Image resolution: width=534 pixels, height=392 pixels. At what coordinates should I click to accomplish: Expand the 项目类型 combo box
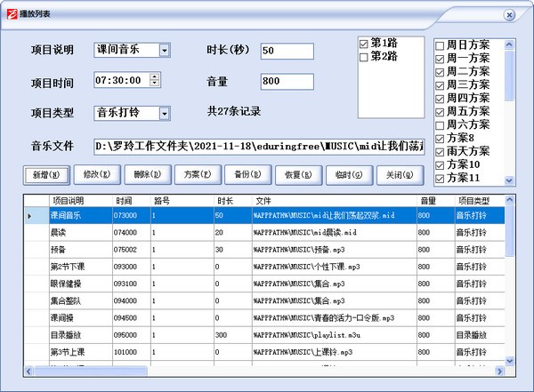pyautogui.click(x=165, y=113)
